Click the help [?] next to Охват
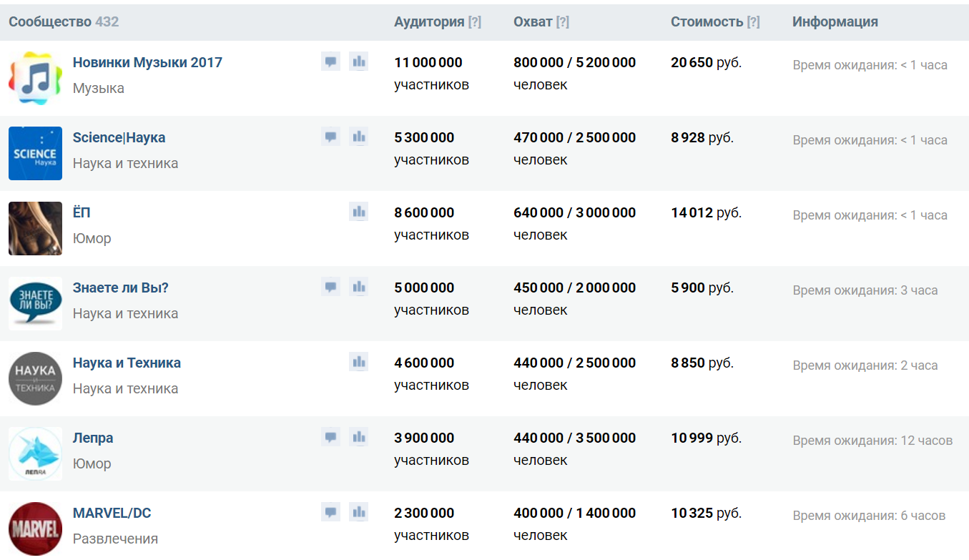Viewport: 969px width, 560px height. tap(563, 22)
